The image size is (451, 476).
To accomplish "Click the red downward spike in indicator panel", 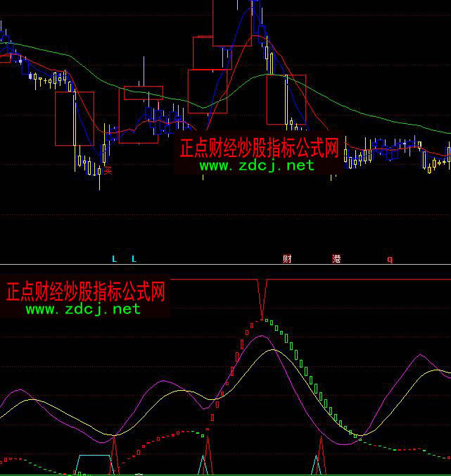I will pos(262,299).
